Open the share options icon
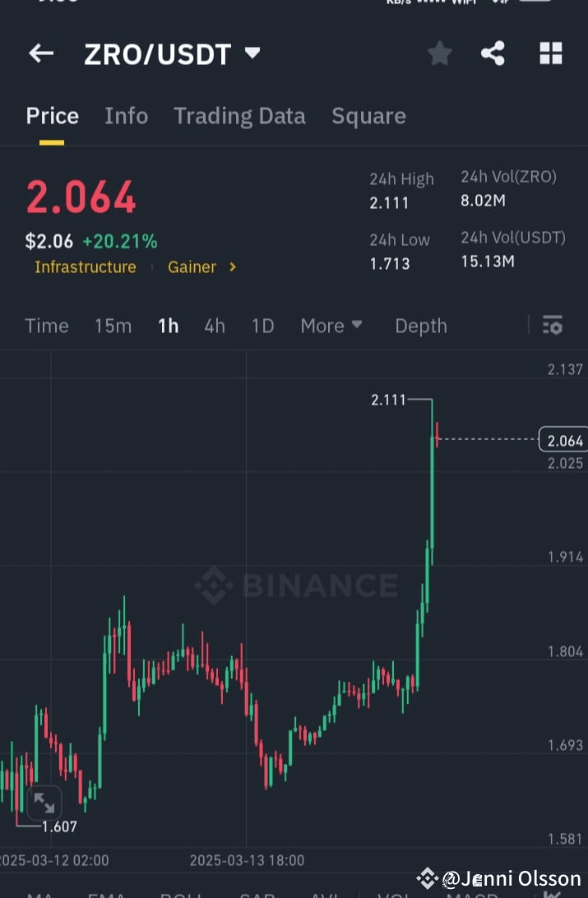This screenshot has height=898, width=588. pos(493,53)
